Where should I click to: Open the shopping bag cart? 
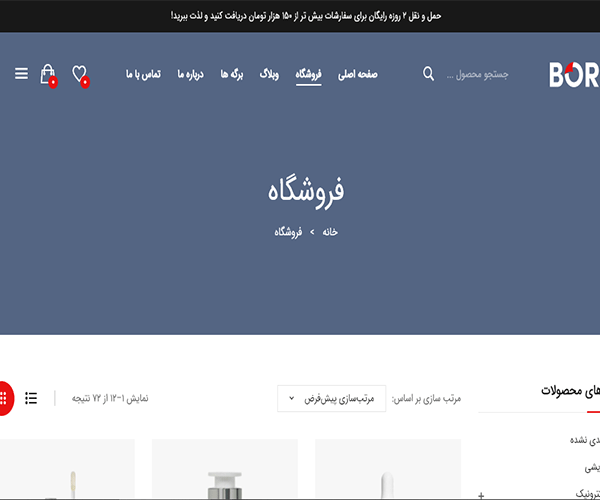pos(47,74)
